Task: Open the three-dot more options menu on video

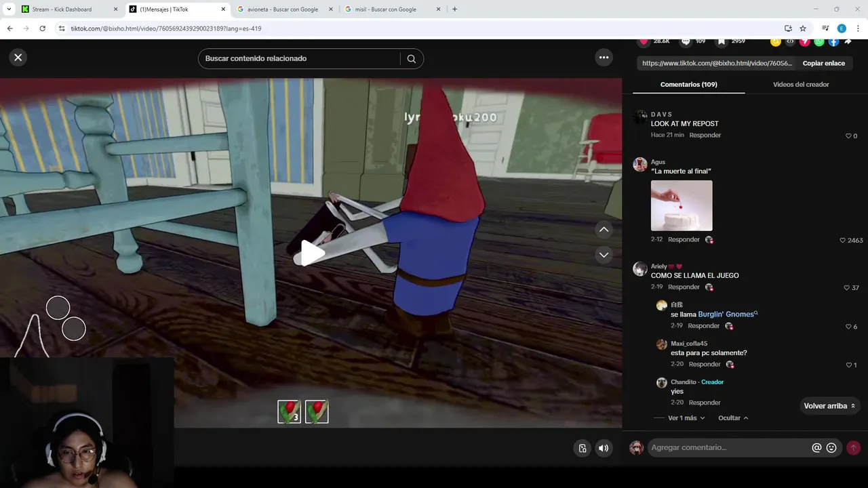Action: pyautogui.click(x=604, y=58)
